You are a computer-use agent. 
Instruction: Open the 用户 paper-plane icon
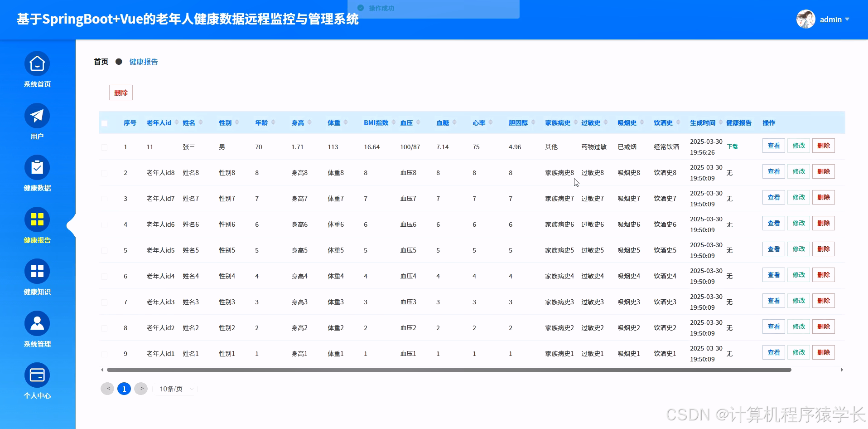click(x=37, y=116)
